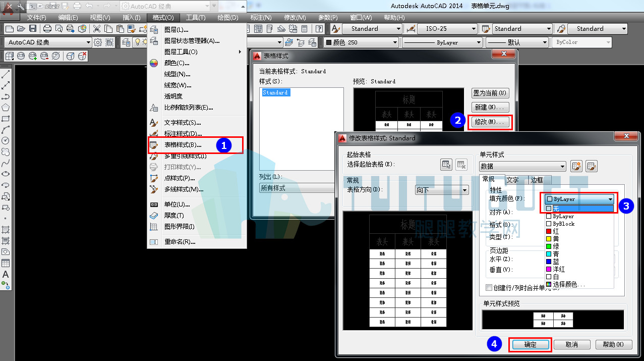Screen dimensions: 644x361
Task: Select Standard in the styles list
Action: click(x=275, y=93)
